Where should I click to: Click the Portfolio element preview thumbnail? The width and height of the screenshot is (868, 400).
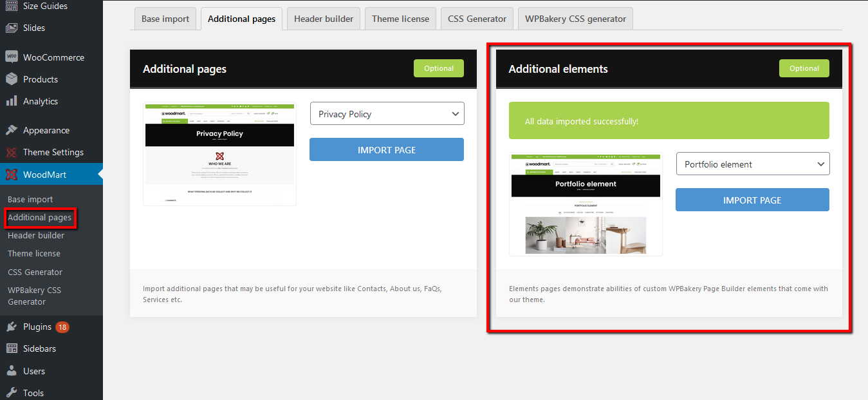point(586,204)
